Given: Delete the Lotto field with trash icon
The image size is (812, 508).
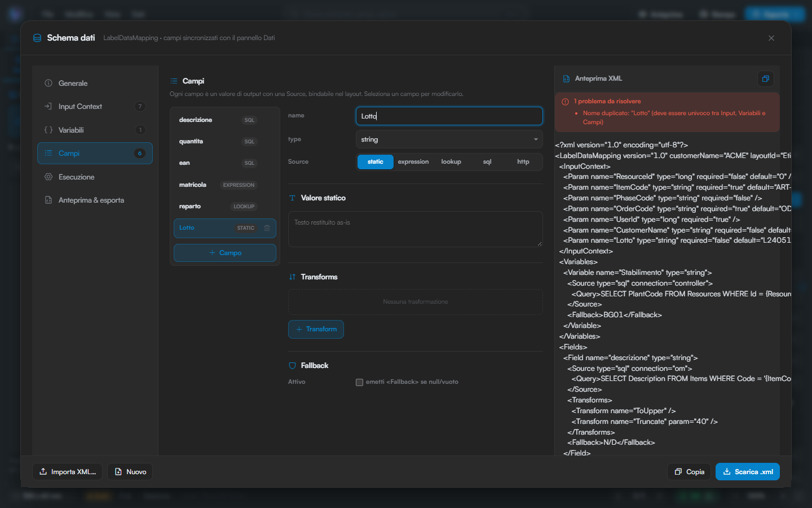Looking at the screenshot, I should point(267,228).
